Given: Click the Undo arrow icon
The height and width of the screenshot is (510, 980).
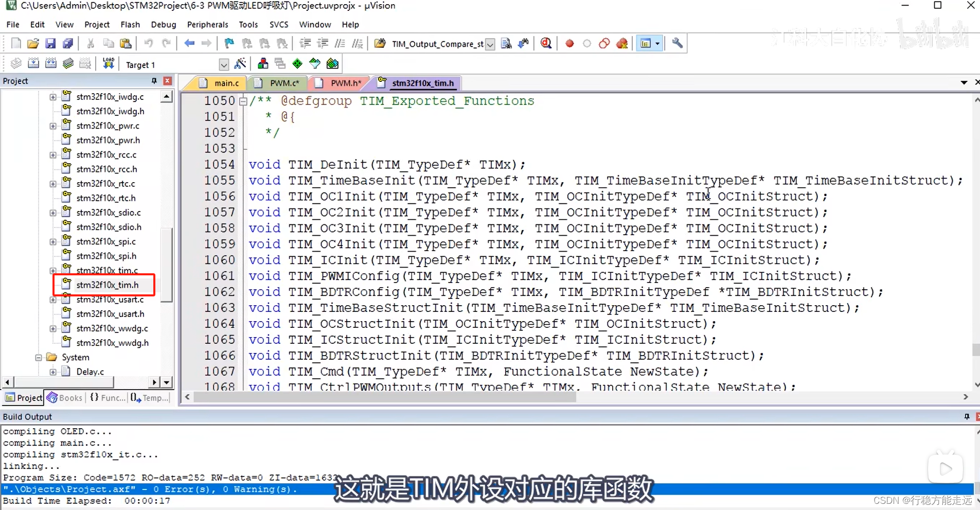Looking at the screenshot, I should 148,43.
